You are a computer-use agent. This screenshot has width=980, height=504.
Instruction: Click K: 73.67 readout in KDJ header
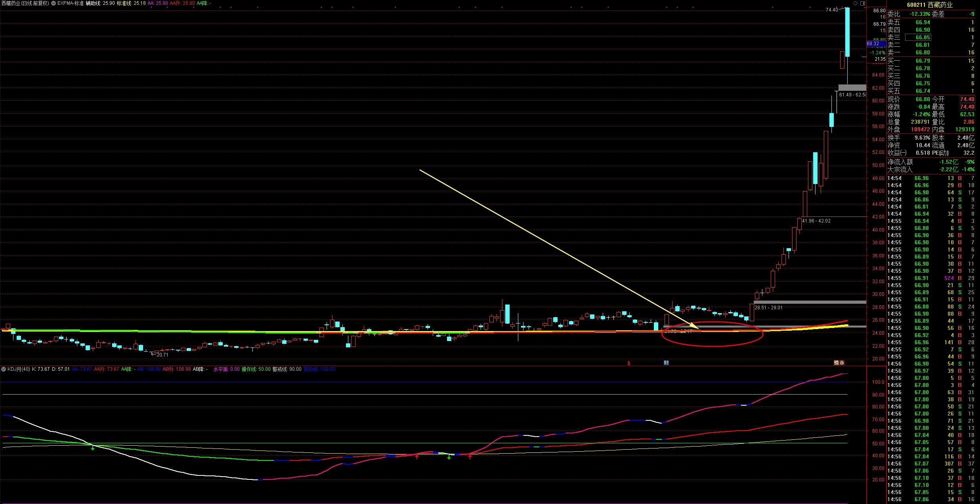41,369
